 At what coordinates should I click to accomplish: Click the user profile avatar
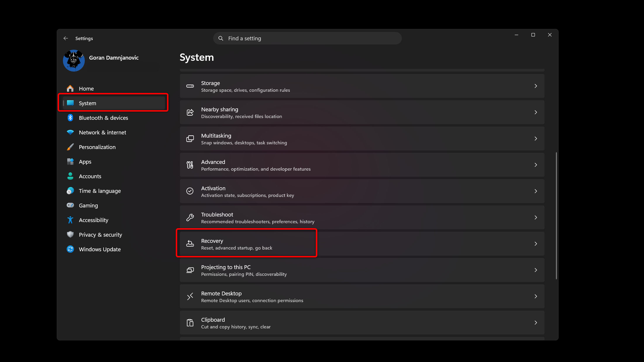pos(74,60)
